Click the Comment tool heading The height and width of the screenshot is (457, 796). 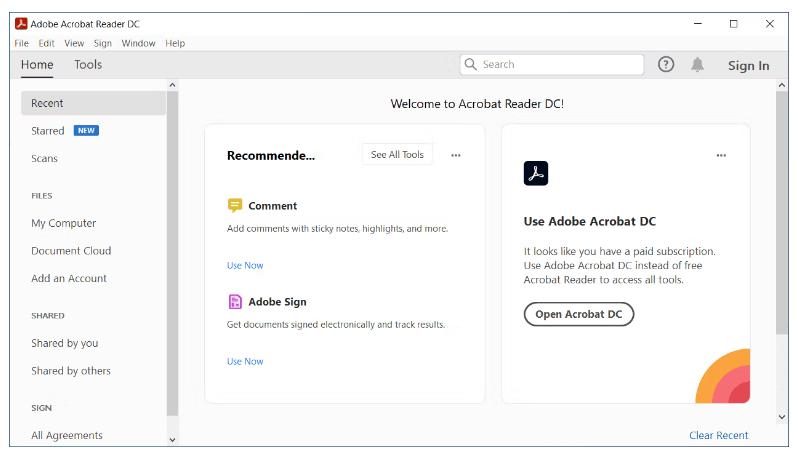tap(273, 206)
